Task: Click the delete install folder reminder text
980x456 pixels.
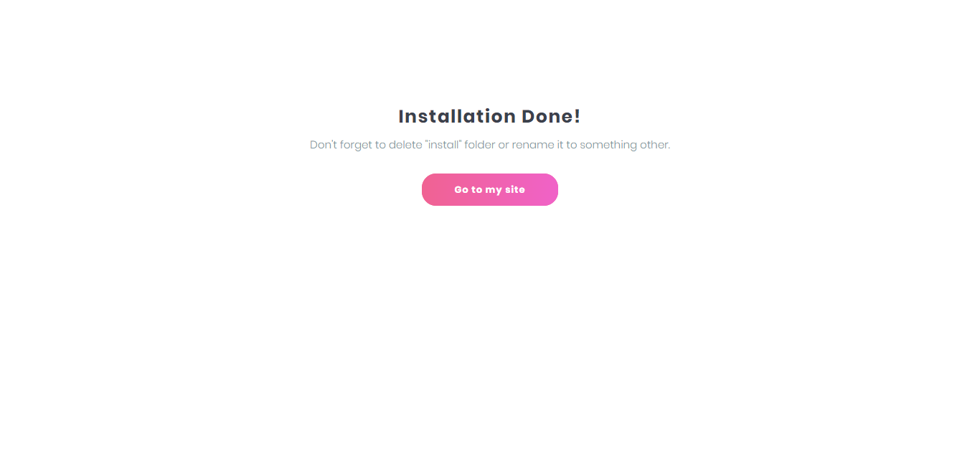Action: (490, 145)
